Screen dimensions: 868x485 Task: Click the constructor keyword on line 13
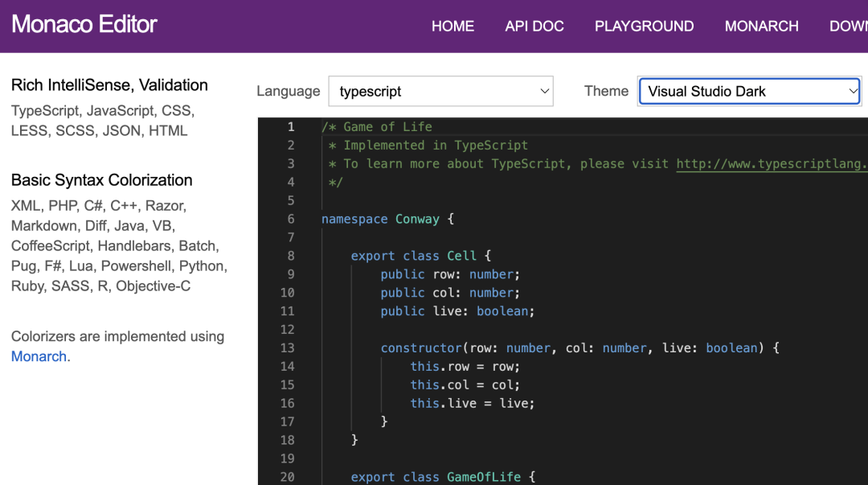[x=421, y=348]
